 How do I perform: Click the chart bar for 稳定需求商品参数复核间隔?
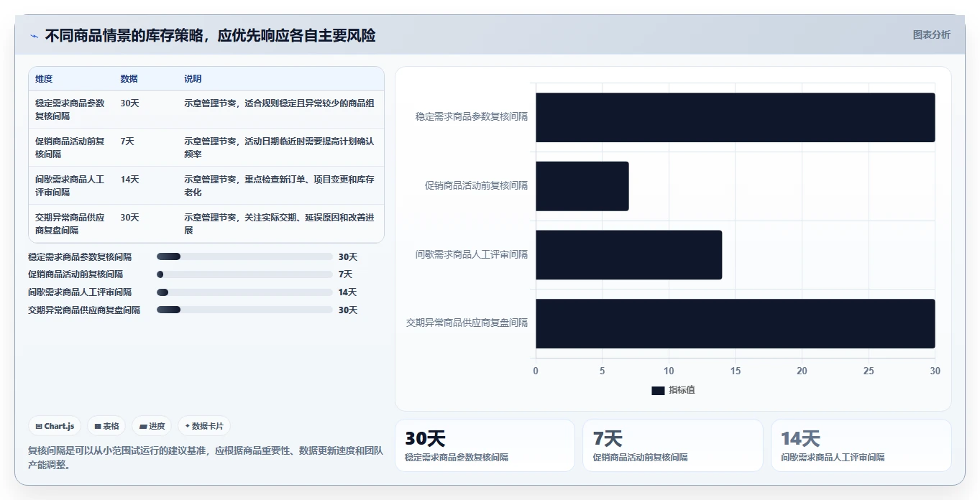pos(735,117)
